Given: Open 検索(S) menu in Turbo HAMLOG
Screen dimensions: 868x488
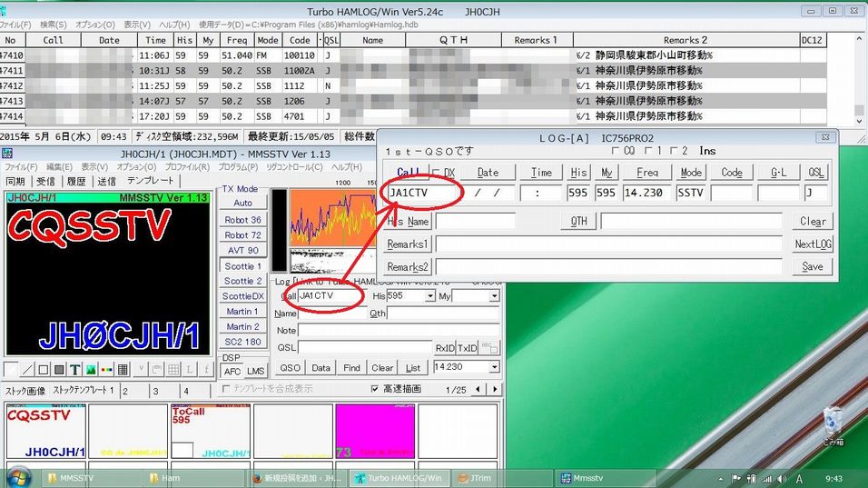Looking at the screenshot, I should pos(54,25).
